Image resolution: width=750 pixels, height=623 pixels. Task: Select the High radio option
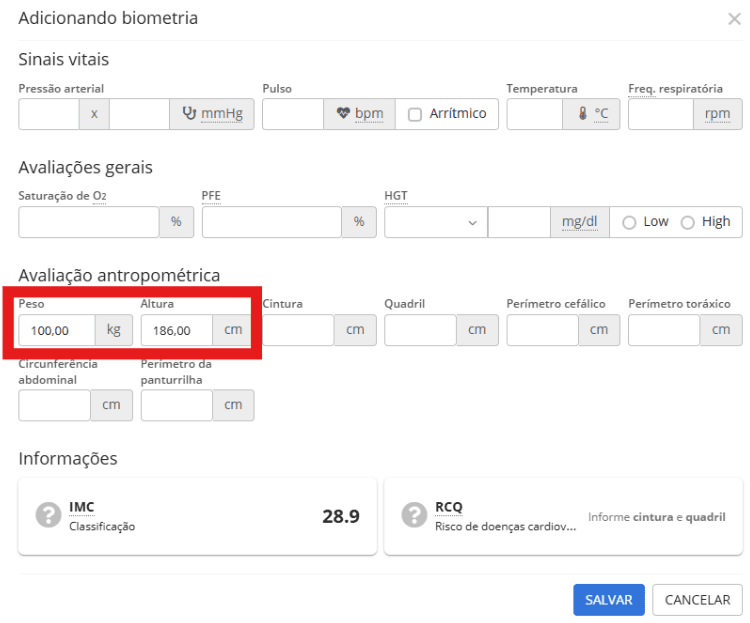(x=687, y=223)
